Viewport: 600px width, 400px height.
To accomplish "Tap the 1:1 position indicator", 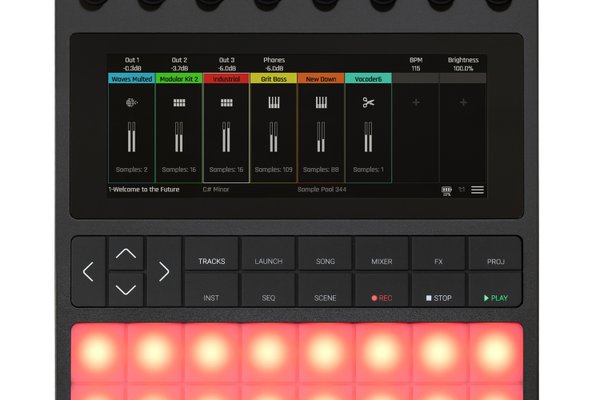I will click(462, 189).
